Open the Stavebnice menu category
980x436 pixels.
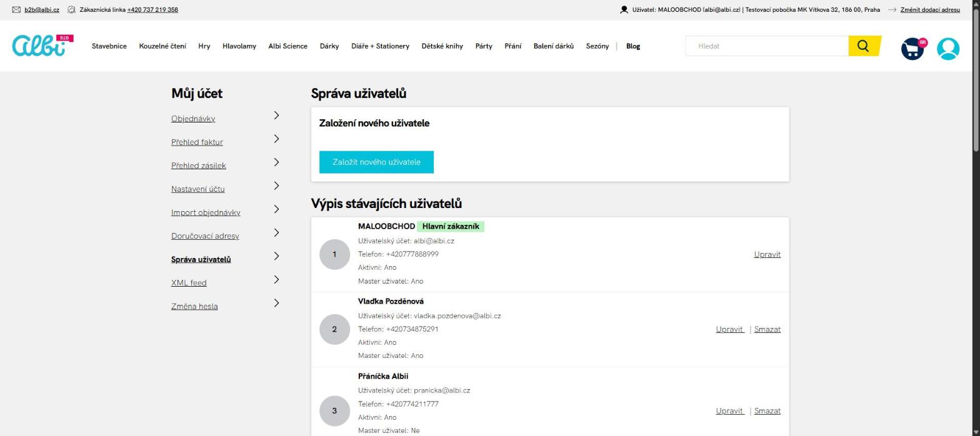tap(109, 46)
